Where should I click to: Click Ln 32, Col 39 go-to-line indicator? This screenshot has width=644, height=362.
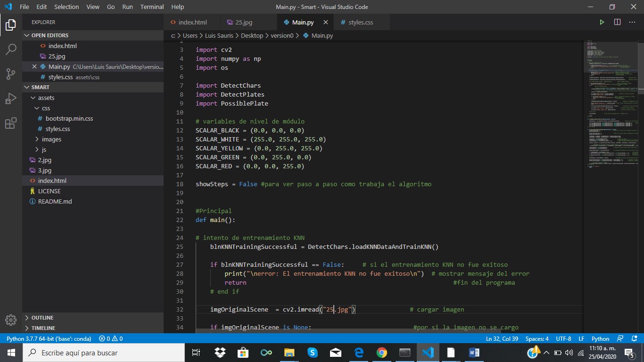coord(502,338)
